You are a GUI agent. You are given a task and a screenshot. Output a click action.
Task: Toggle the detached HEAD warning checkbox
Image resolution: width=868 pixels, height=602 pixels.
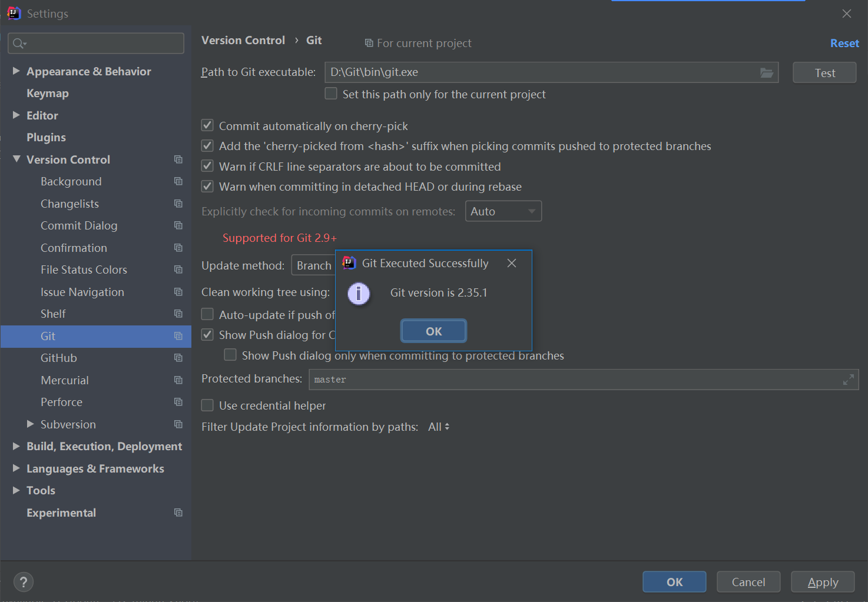pos(207,186)
